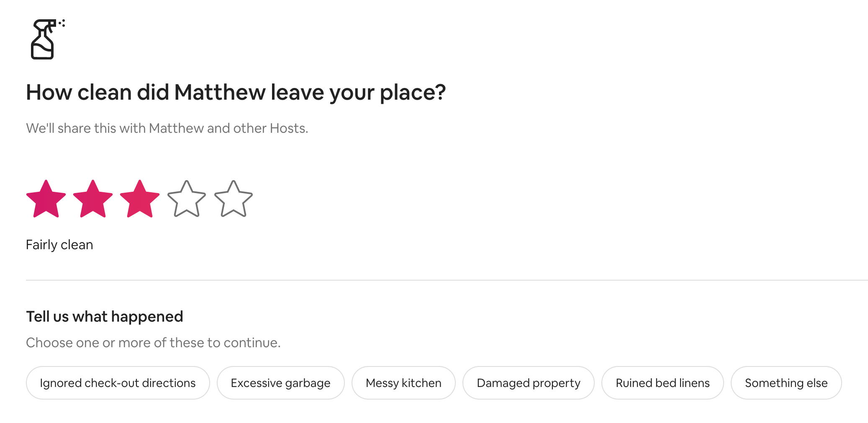Screen dimensions: 868x423
Task: Select the second star rating
Action: [x=93, y=199]
